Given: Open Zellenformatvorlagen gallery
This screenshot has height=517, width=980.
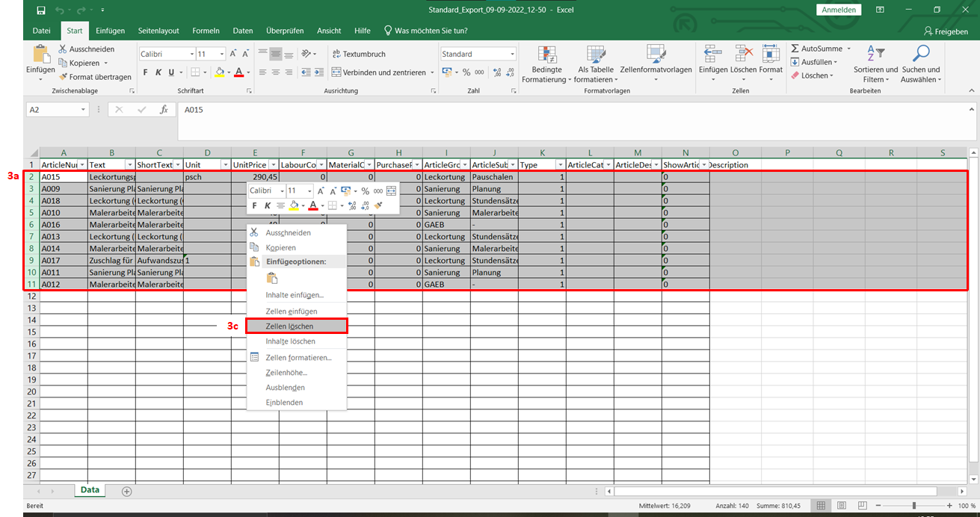Looking at the screenshot, I should (656, 65).
